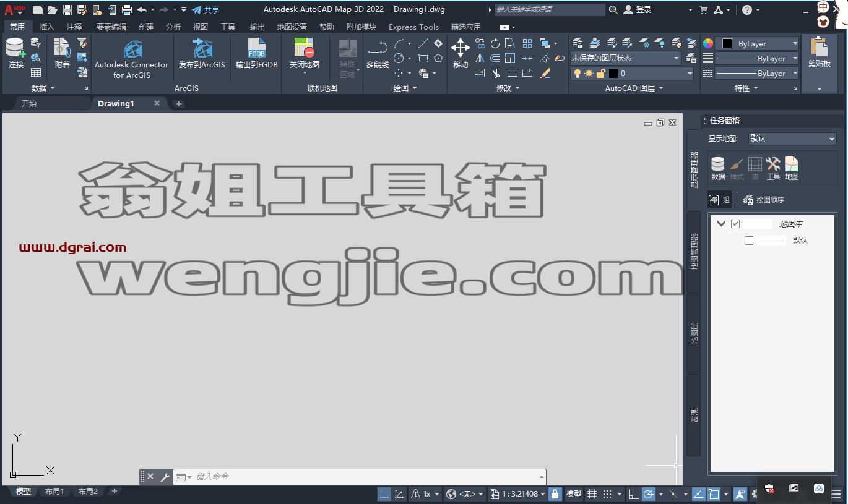Open the 附着 attach tool
This screenshot has width=848, height=504.
tap(63, 53)
